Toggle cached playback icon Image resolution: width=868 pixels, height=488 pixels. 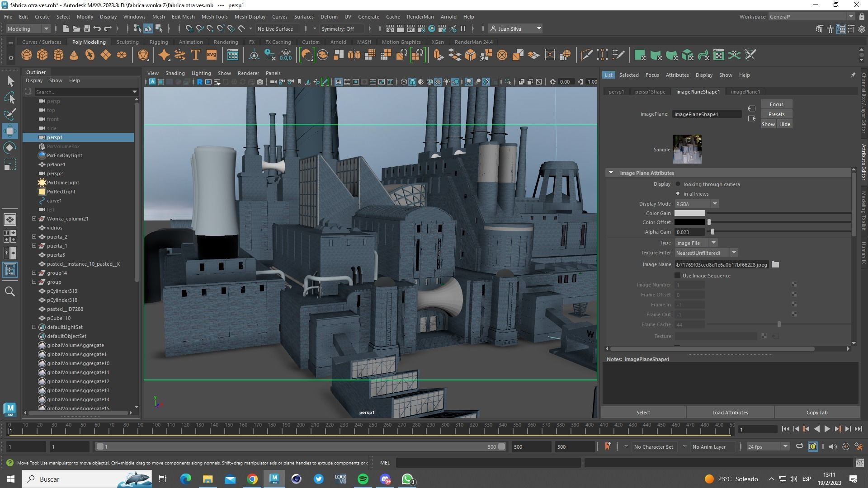pyautogui.click(x=813, y=446)
